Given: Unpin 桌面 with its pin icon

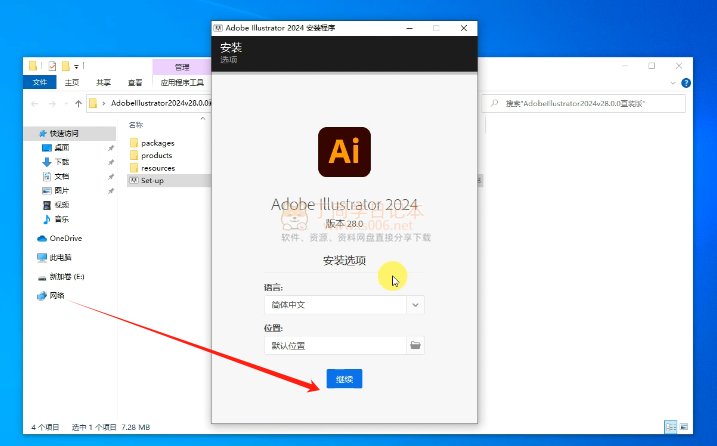Looking at the screenshot, I should pos(111,148).
